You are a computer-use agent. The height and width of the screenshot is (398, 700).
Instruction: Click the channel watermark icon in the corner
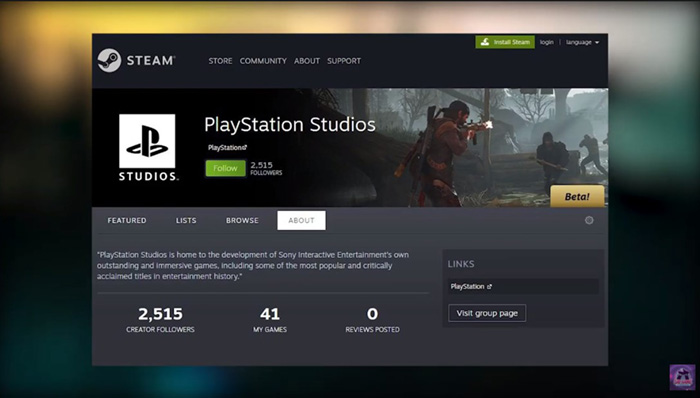682,377
